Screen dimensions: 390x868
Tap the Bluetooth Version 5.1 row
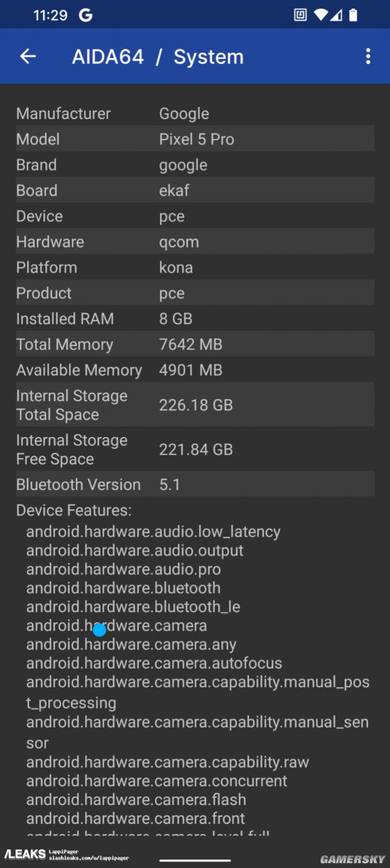point(195,484)
